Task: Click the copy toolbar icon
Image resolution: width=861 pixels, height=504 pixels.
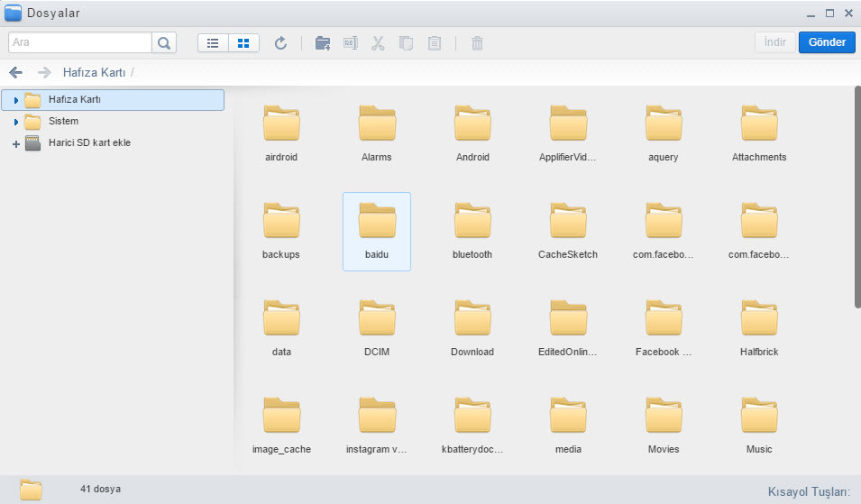Action: pos(406,42)
